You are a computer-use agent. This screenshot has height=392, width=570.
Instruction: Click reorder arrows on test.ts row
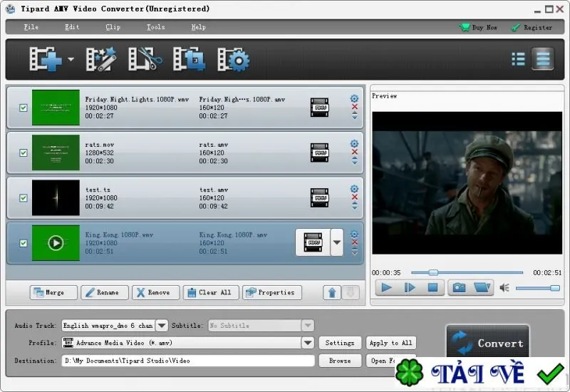coord(354,206)
